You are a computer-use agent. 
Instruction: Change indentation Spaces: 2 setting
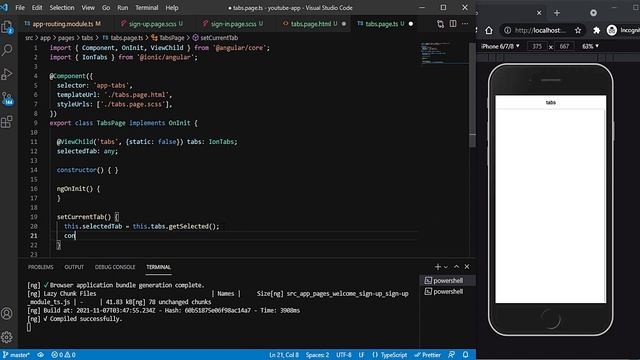point(317,355)
